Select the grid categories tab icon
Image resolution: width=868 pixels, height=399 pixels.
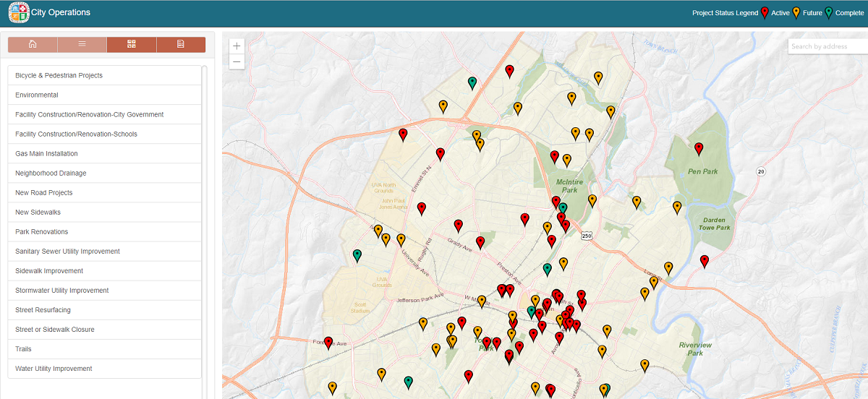[131, 45]
